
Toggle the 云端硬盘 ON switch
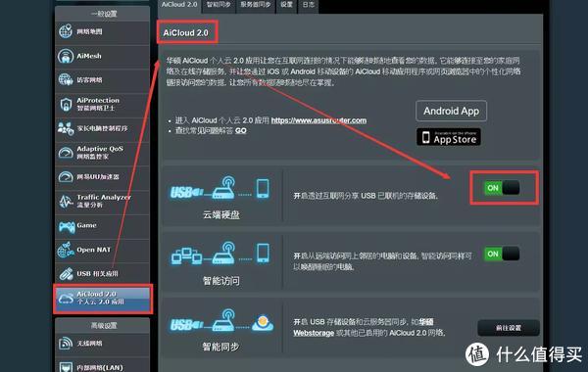(x=502, y=188)
